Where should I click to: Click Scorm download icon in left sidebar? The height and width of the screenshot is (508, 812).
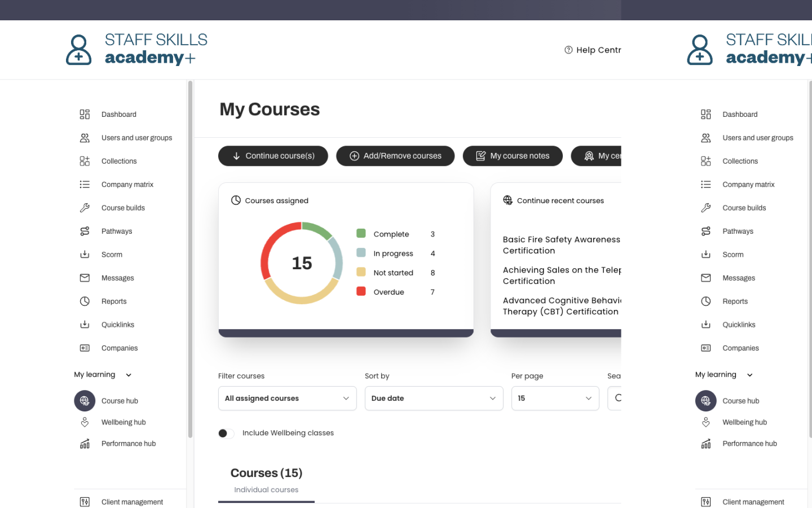pos(85,255)
